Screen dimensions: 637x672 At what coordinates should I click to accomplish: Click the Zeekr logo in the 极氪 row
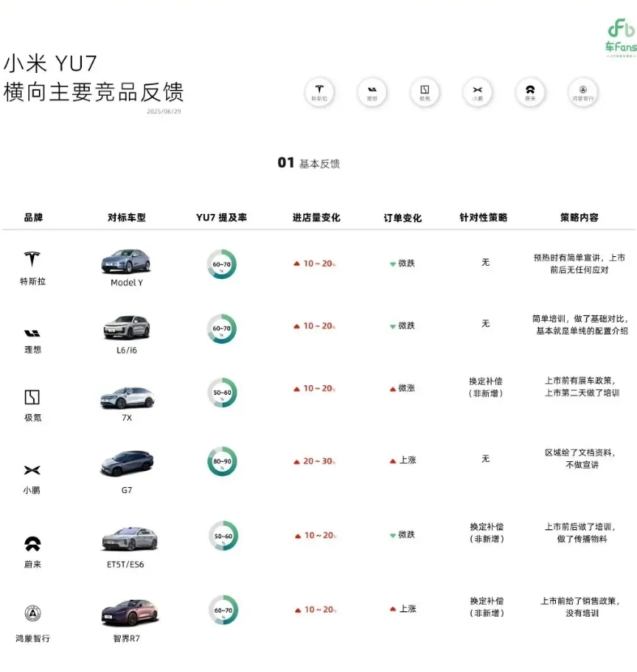[32, 397]
